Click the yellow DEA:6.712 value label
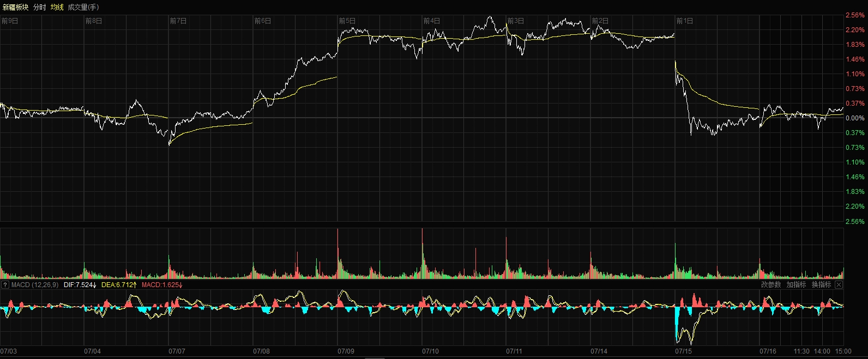This screenshot has height=359, width=868. tap(118, 285)
